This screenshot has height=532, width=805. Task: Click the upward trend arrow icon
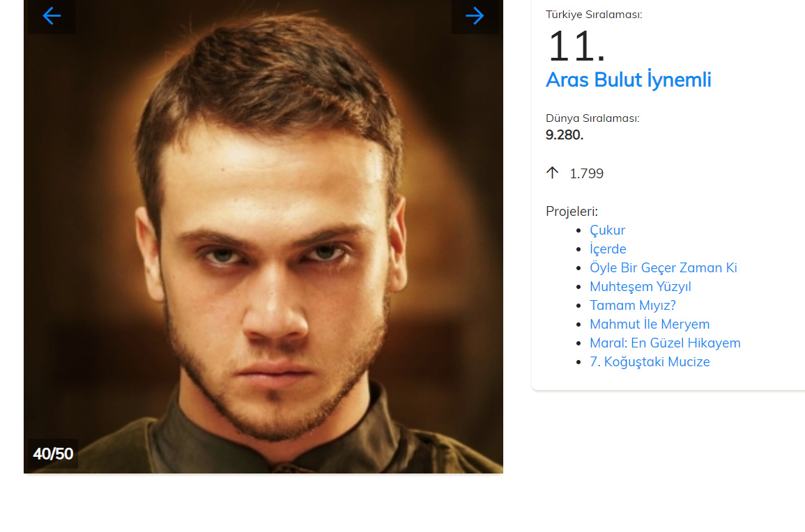tap(553, 173)
